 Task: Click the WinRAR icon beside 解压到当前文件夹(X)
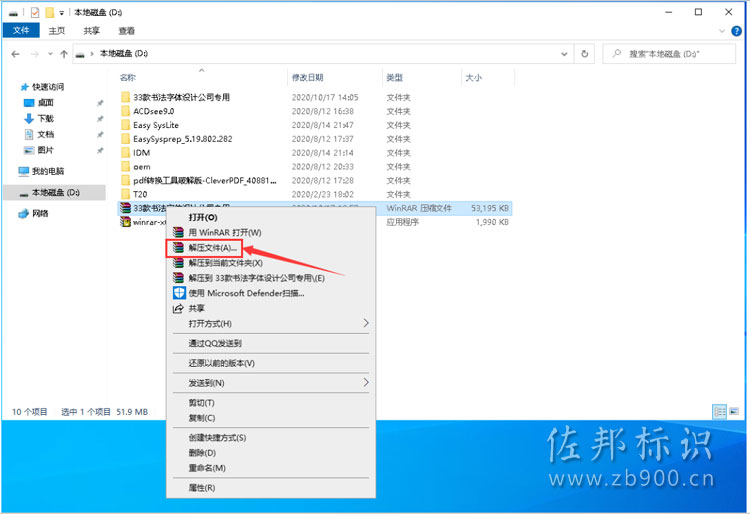[178, 263]
